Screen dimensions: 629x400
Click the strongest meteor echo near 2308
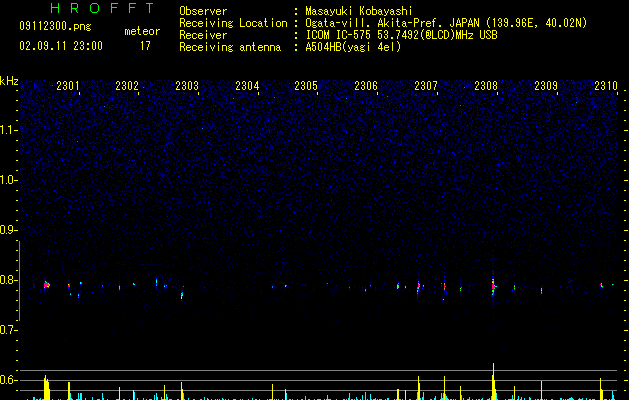click(x=493, y=286)
